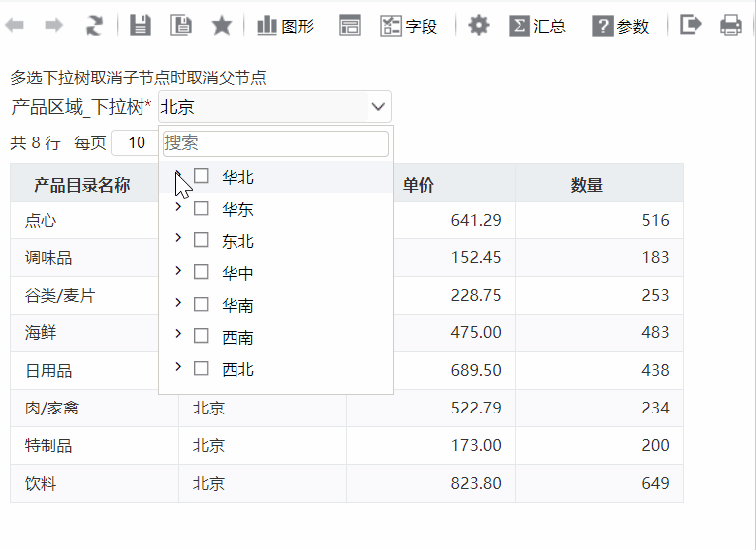
Task: Open the 汇总 summary menu
Action: point(537,26)
